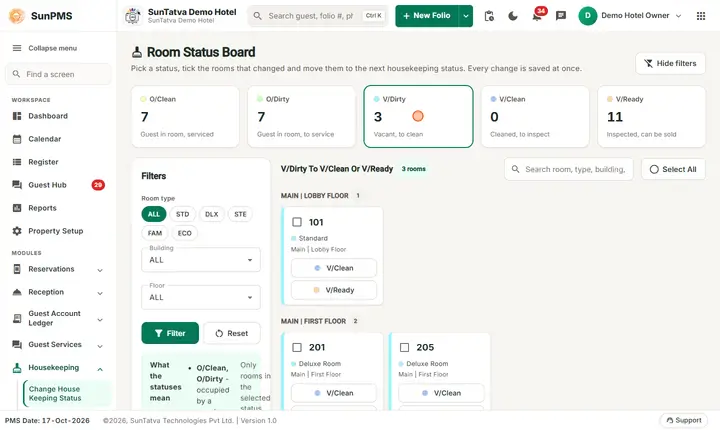The image size is (720, 430).
Task: Open the apps grid icon
Action: point(701,16)
